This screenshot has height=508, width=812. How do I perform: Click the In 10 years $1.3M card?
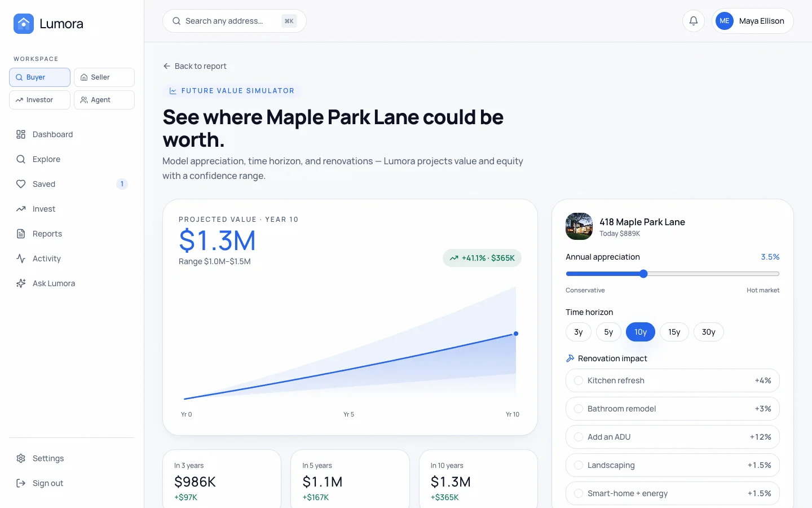click(478, 479)
